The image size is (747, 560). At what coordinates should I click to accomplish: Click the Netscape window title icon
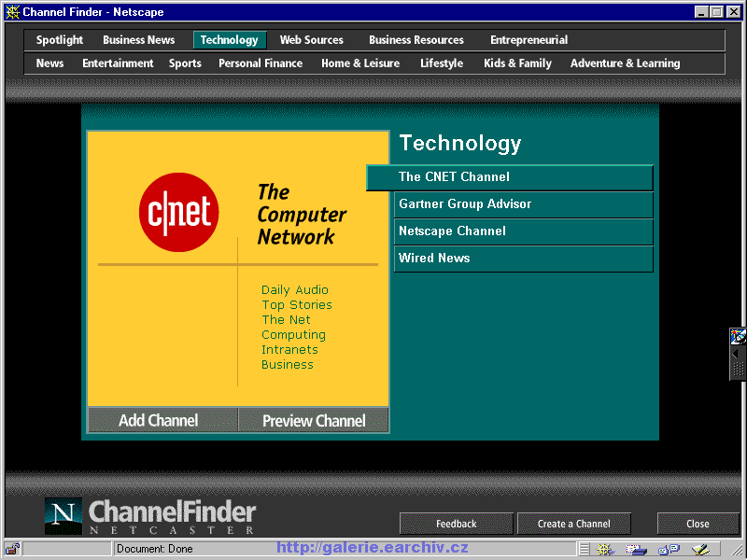tap(12, 12)
